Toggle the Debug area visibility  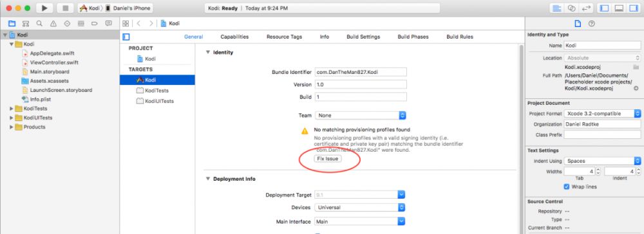[619, 8]
